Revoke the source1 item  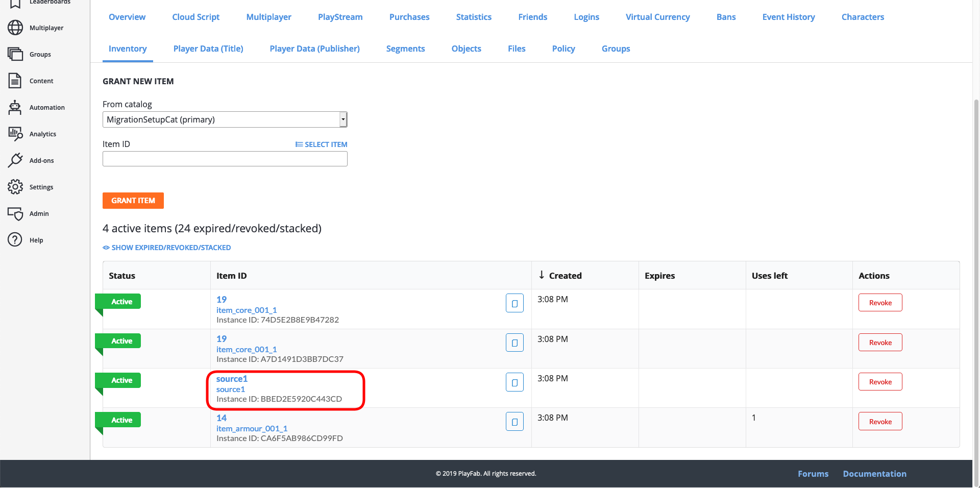pos(880,382)
